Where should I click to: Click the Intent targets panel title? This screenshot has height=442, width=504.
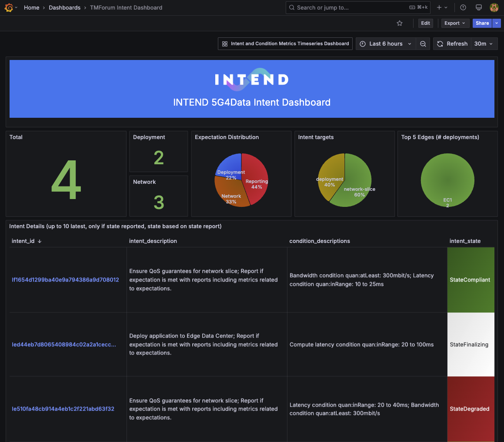316,137
